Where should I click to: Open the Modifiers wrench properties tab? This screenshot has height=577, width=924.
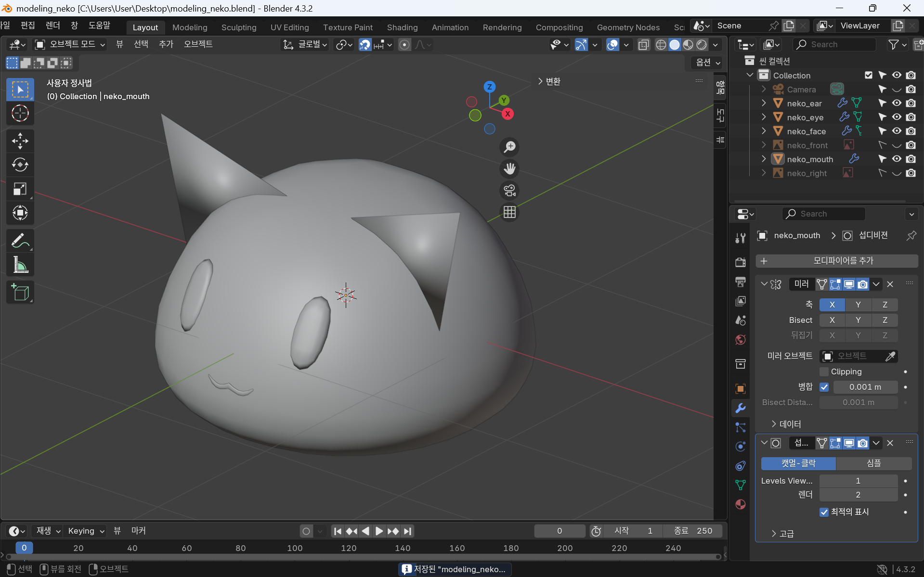pyautogui.click(x=741, y=408)
